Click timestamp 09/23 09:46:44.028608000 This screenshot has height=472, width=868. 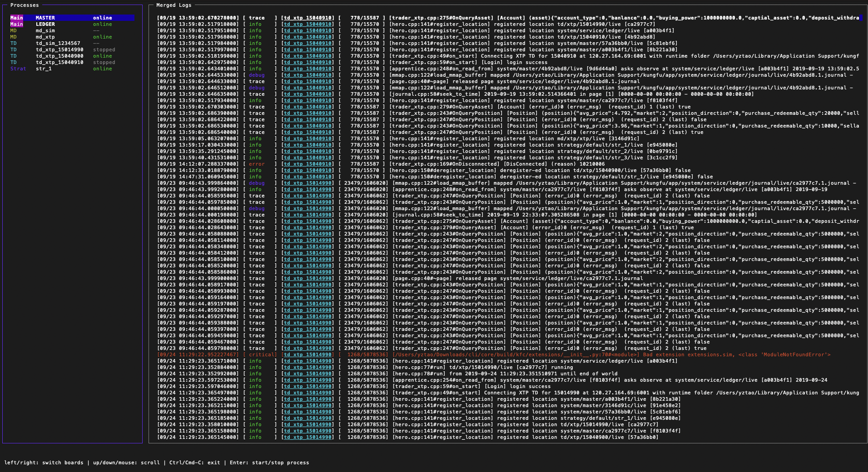click(198, 221)
